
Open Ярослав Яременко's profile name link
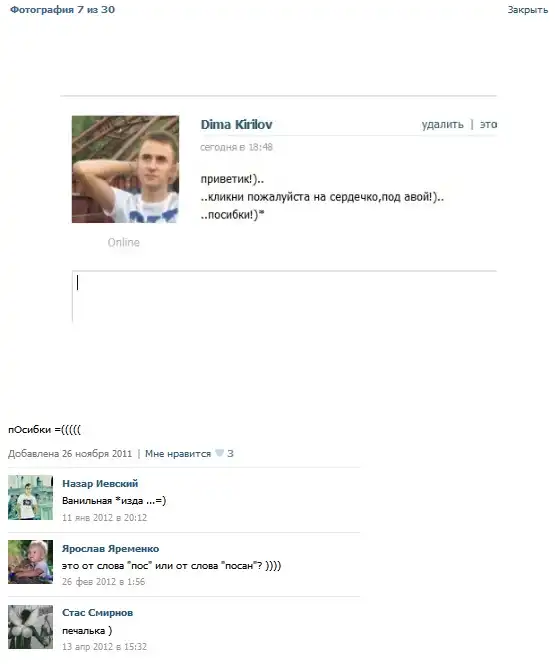110,548
